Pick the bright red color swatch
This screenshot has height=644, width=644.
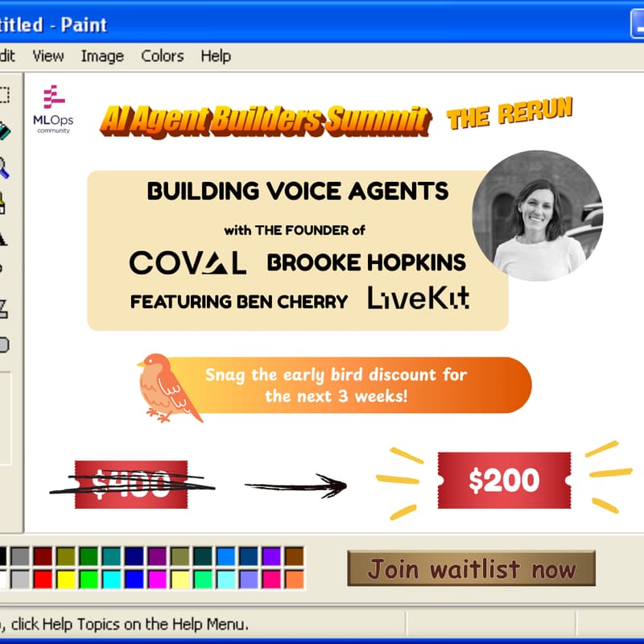coord(43,579)
